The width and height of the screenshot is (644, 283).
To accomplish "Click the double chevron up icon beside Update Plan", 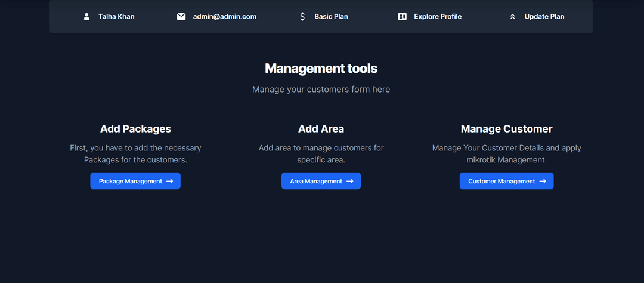I will coord(512,17).
